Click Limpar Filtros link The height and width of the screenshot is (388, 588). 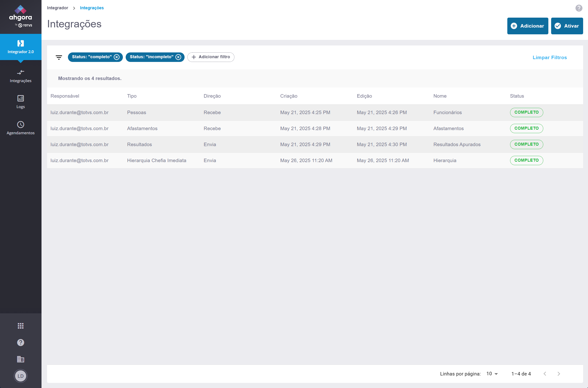click(550, 58)
